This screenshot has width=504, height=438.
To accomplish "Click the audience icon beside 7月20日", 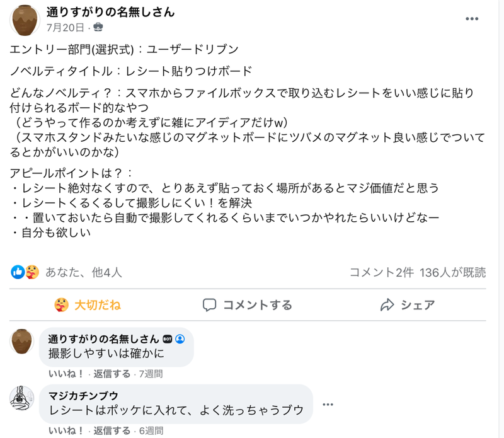I will click(x=98, y=27).
